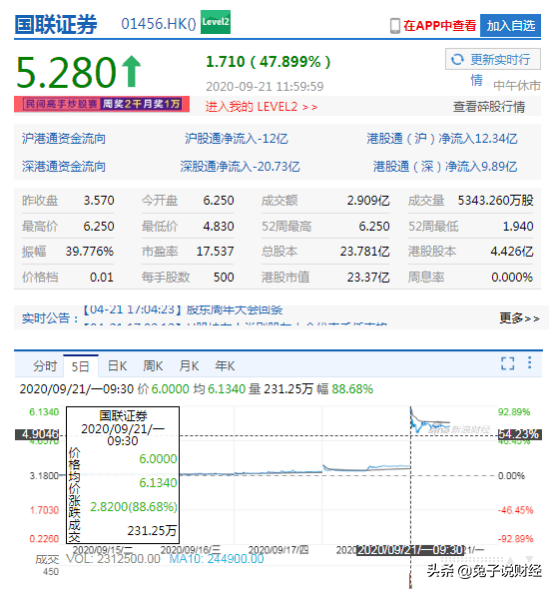Click the 港股股本 value 4.426亿

[x=512, y=251]
